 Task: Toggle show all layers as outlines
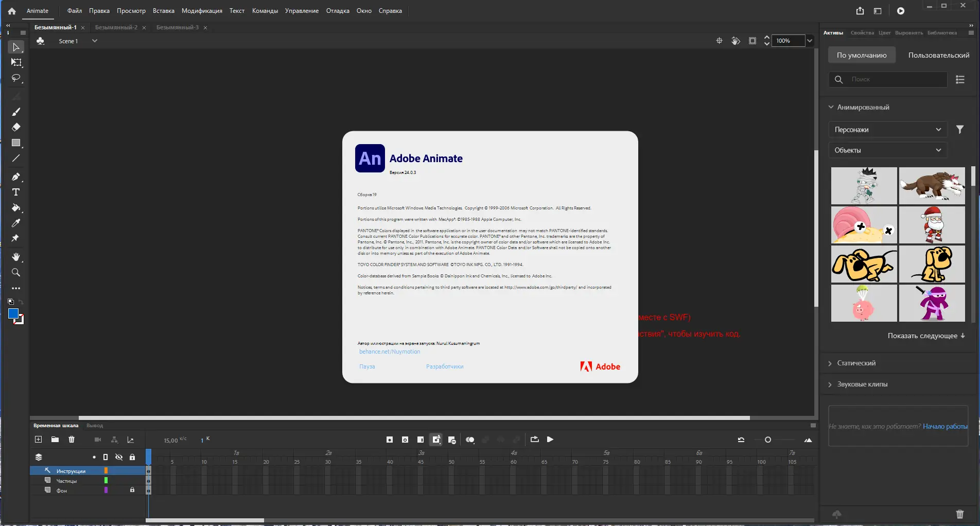pos(106,457)
